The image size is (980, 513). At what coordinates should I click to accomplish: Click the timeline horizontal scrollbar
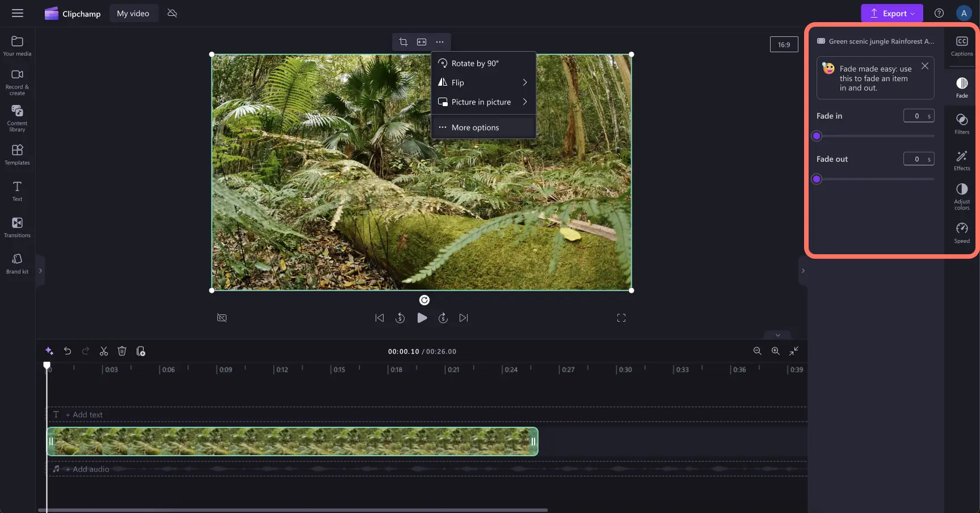tap(292, 510)
